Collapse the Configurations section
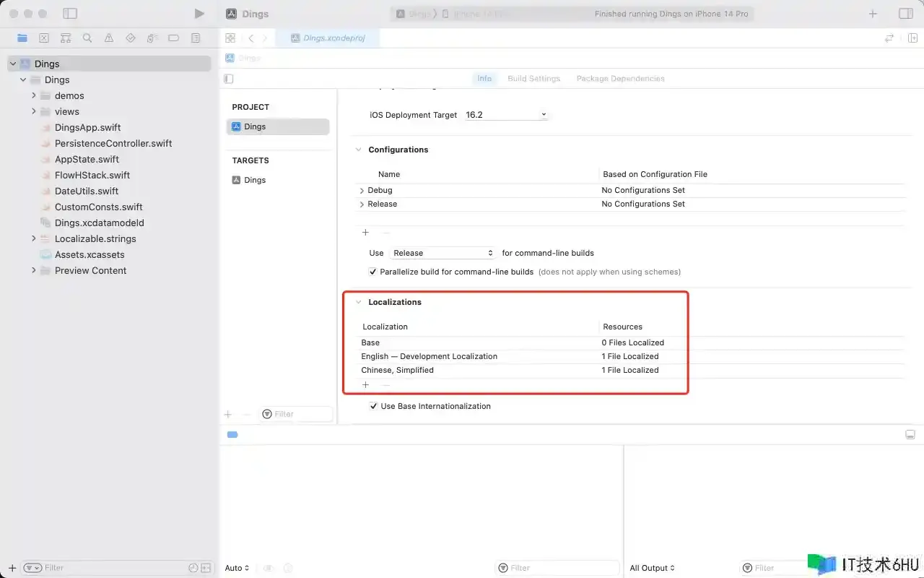The width and height of the screenshot is (924, 578). tap(358, 150)
